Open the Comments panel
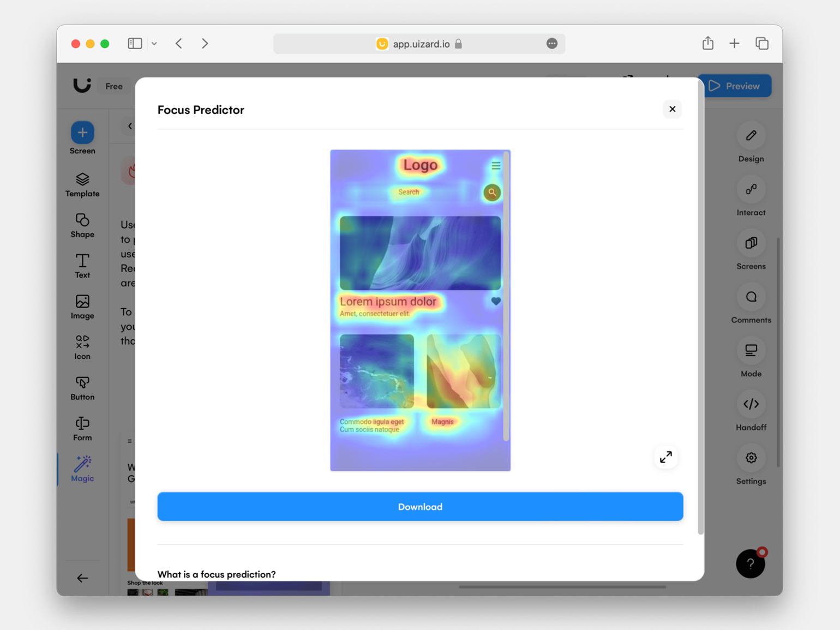This screenshot has height=630, width=840. click(x=751, y=304)
